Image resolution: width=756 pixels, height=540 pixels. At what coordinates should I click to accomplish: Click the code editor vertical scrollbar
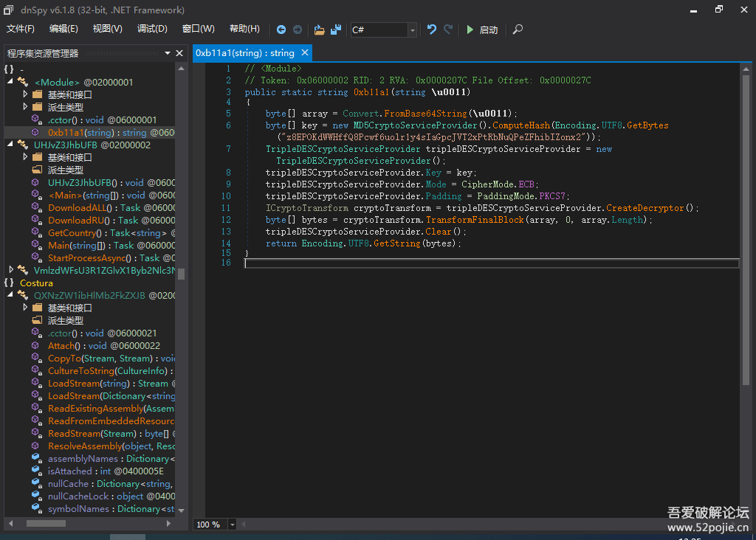point(746,221)
